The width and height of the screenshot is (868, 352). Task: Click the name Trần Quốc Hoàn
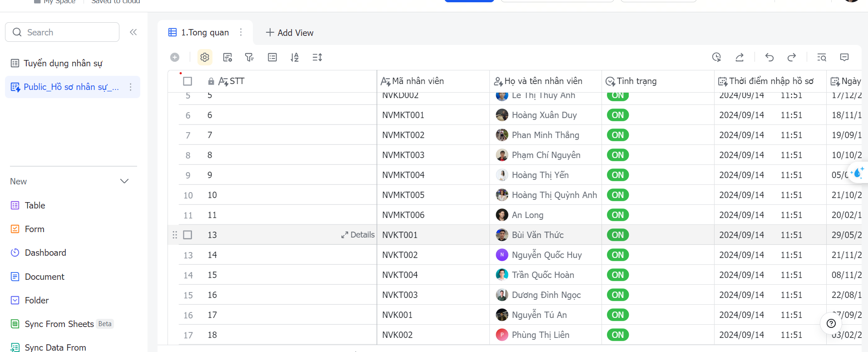coord(543,275)
